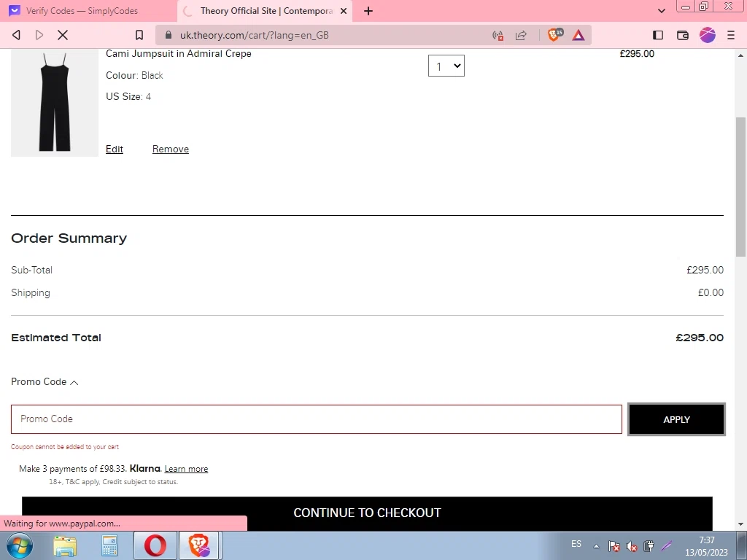Open a new tab with the plus button
This screenshot has height=560, width=747.
[x=368, y=11]
